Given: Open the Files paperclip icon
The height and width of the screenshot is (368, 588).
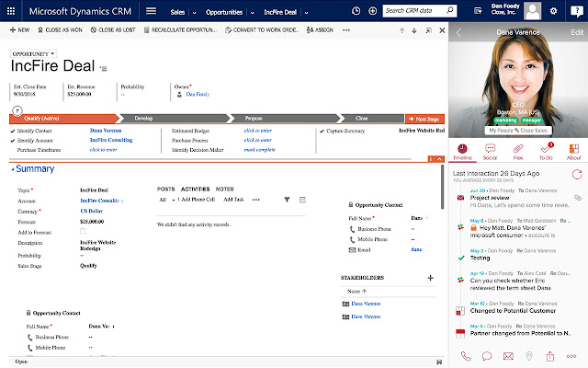Looking at the screenshot, I should coord(517,151).
